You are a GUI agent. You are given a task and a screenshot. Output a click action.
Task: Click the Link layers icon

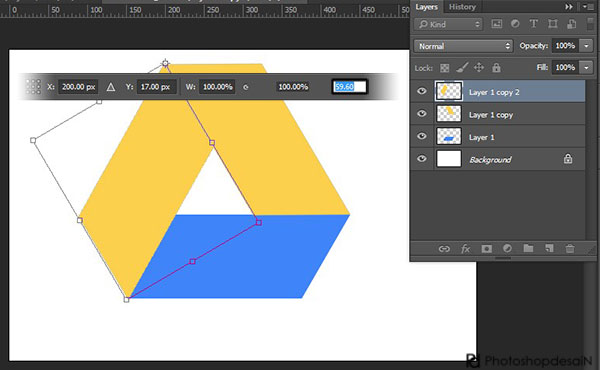tap(444, 249)
